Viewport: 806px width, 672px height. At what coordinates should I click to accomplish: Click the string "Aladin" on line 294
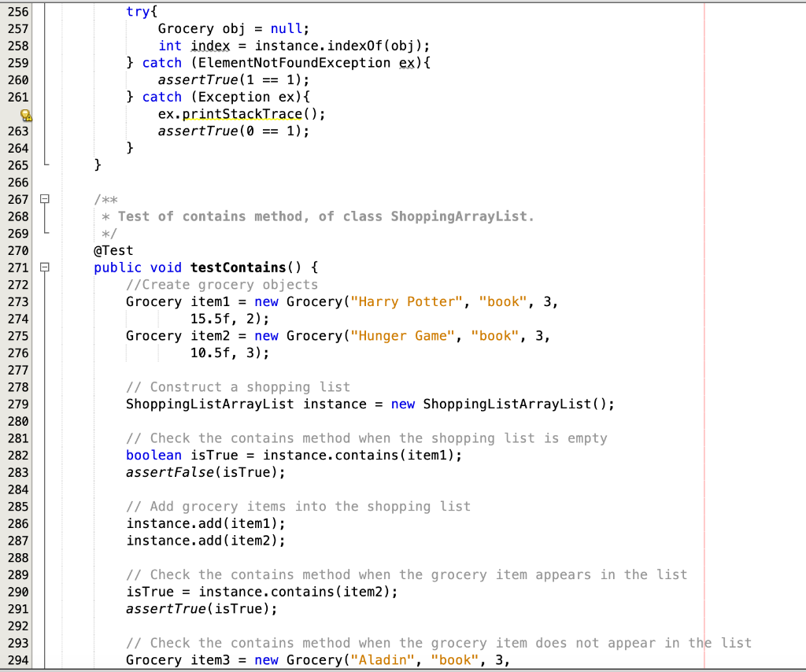click(383, 659)
